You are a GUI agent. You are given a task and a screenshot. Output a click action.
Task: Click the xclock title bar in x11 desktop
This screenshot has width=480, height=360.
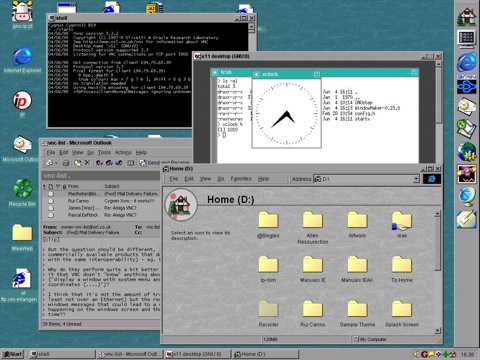click(286, 74)
